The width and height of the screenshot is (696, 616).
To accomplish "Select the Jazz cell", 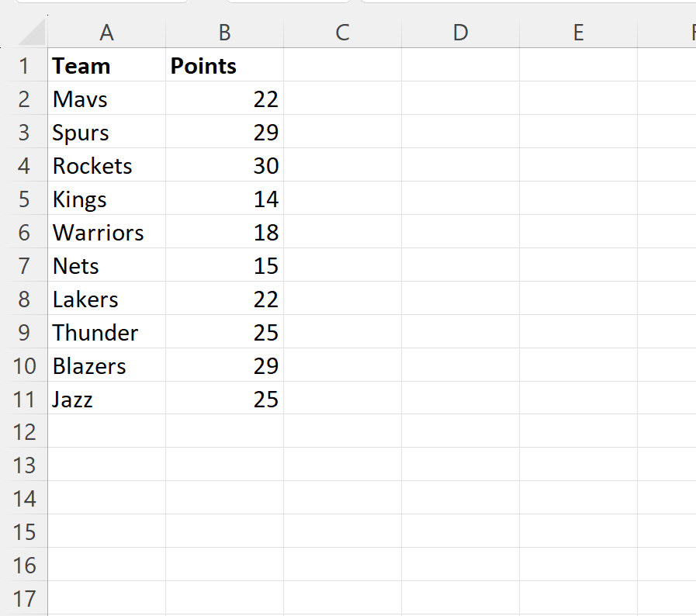I will (107, 400).
